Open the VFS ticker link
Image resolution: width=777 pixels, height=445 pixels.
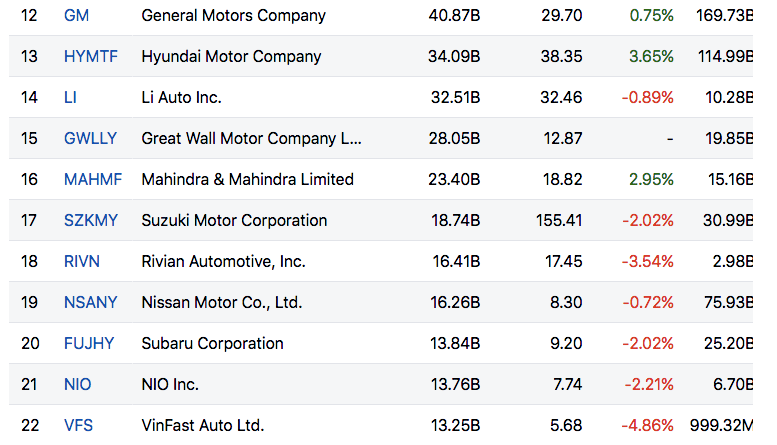(78, 426)
